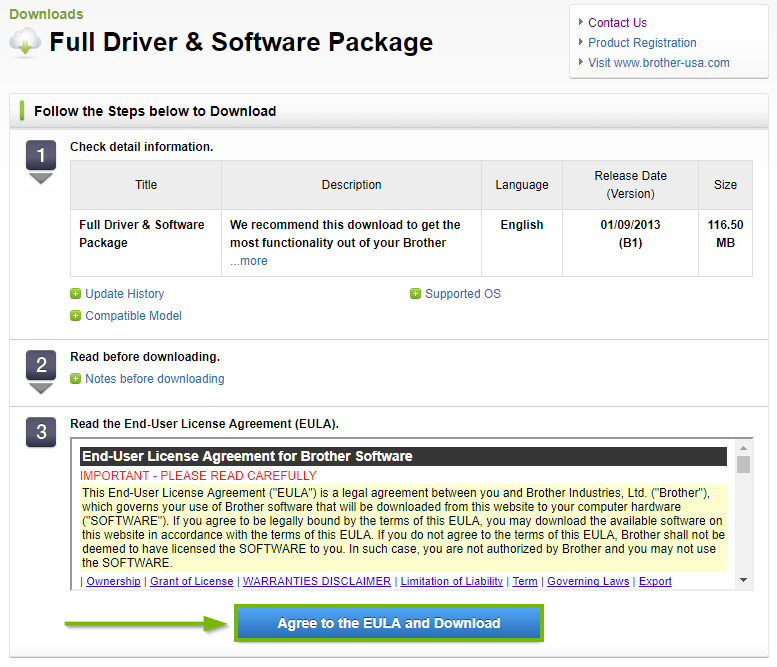The image size is (777, 667).
Task: Click the step 2 number badge
Action: [40, 366]
